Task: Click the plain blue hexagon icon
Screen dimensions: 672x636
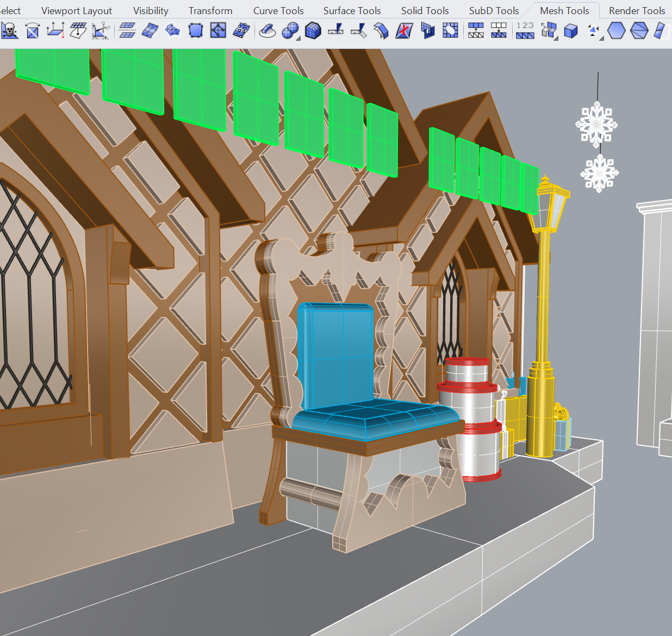Action: [x=617, y=30]
